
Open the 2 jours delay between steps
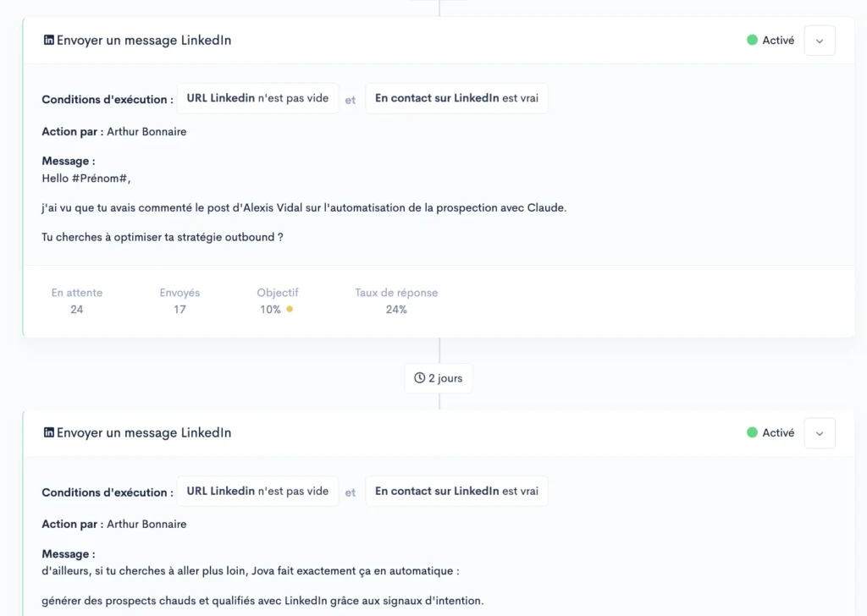pyautogui.click(x=439, y=378)
